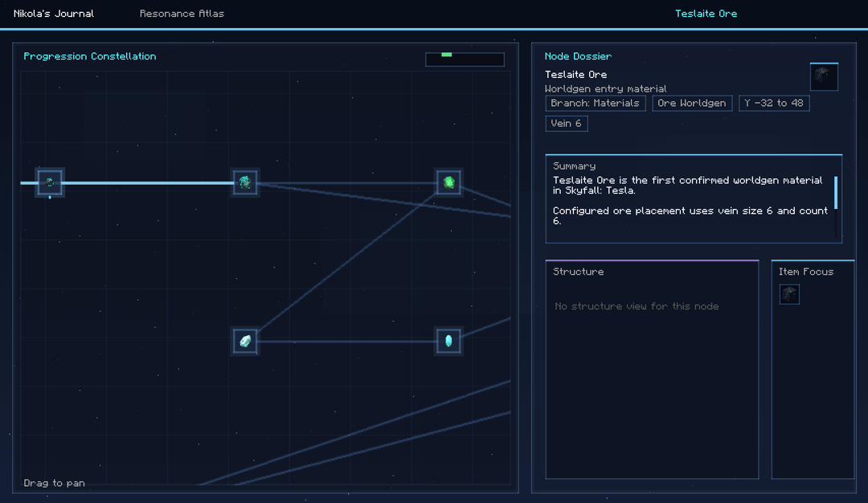Select the Y -32 to 48 tag
The height and width of the screenshot is (503, 868).
point(774,104)
